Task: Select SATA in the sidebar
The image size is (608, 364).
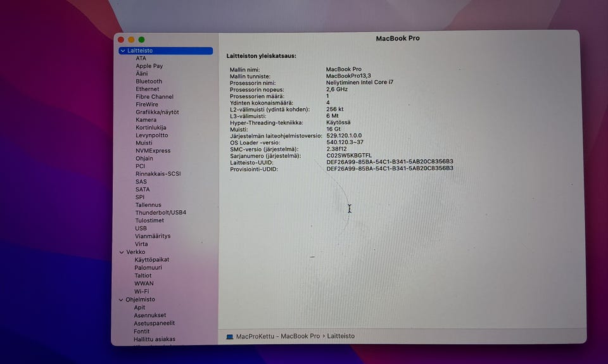Action: (x=142, y=189)
